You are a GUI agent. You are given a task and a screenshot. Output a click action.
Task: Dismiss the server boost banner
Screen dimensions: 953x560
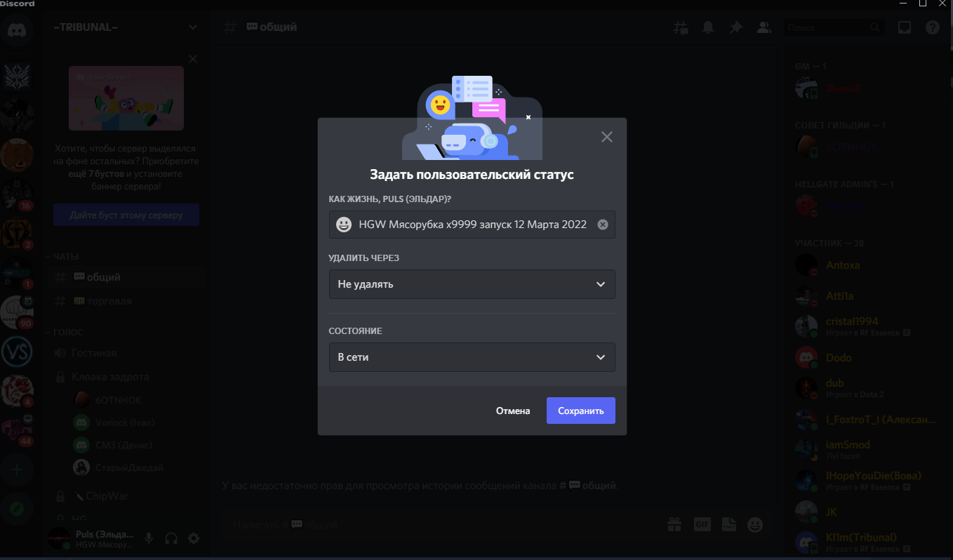[x=193, y=59]
